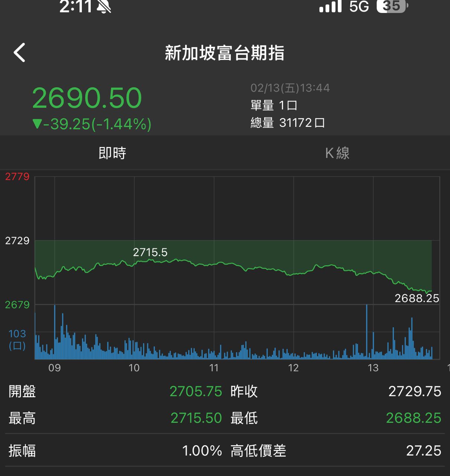Select the 2715.5 high label on chart

(x=150, y=253)
